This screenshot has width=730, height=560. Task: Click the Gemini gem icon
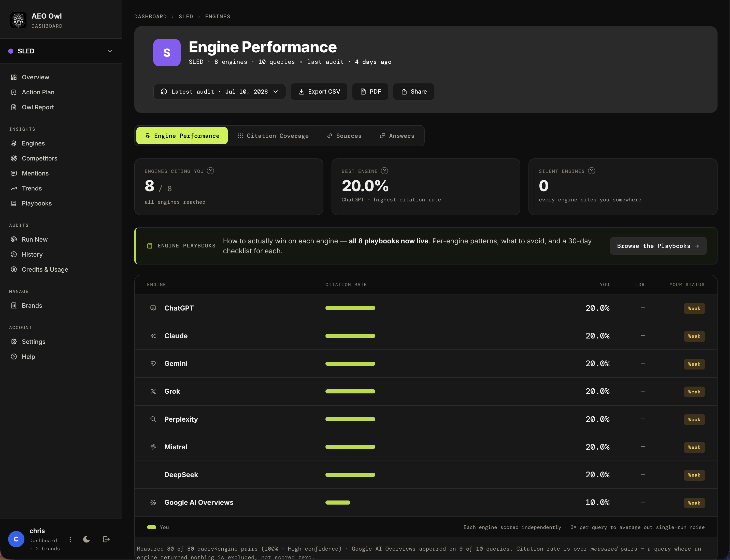[153, 364]
